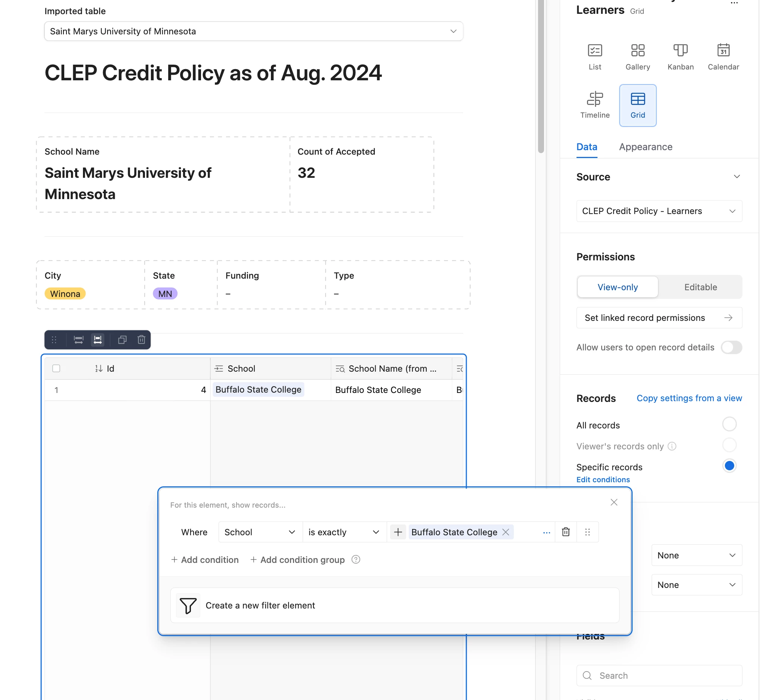760x700 pixels.
Task: Close the filter conditions popup
Action: 614,502
